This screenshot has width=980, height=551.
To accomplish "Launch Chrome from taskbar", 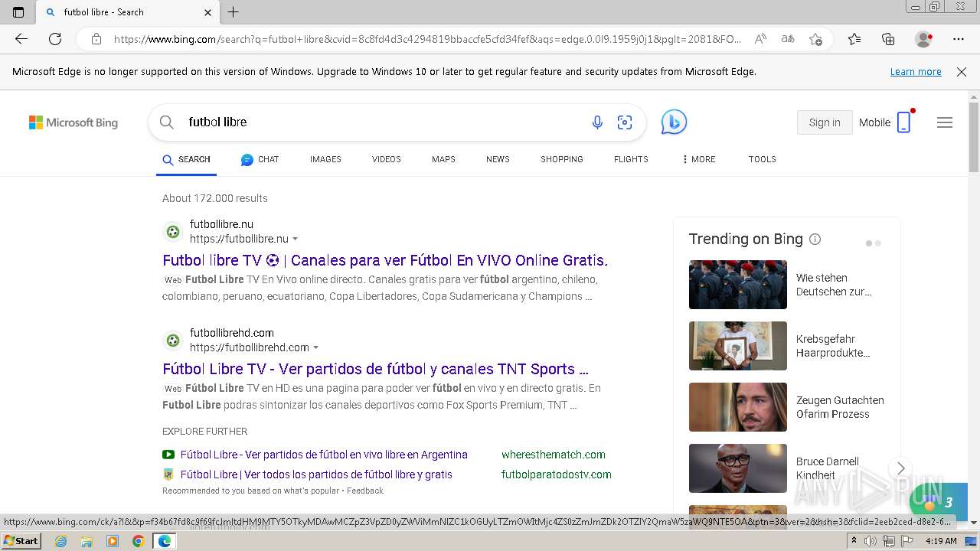I will click(139, 541).
